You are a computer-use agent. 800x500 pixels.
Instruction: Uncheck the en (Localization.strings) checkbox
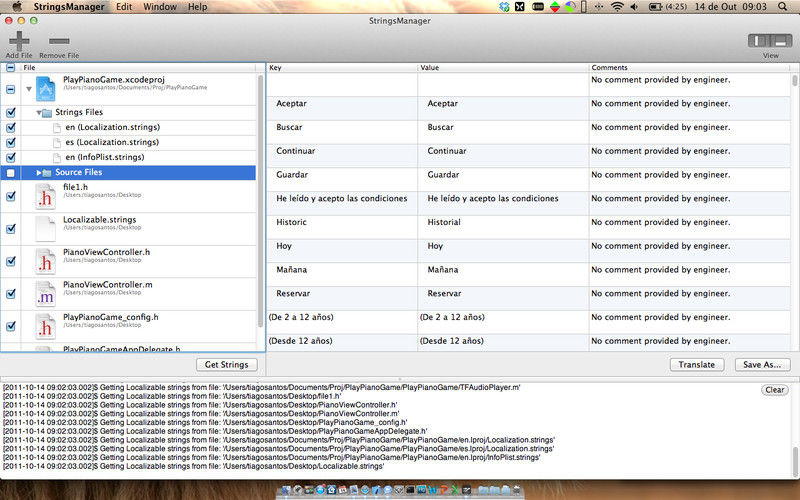pos(11,128)
